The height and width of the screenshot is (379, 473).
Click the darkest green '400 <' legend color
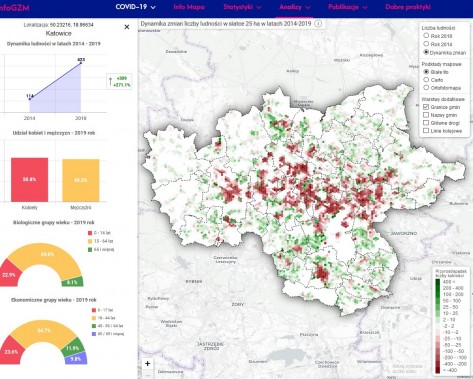pyautogui.click(x=438, y=282)
